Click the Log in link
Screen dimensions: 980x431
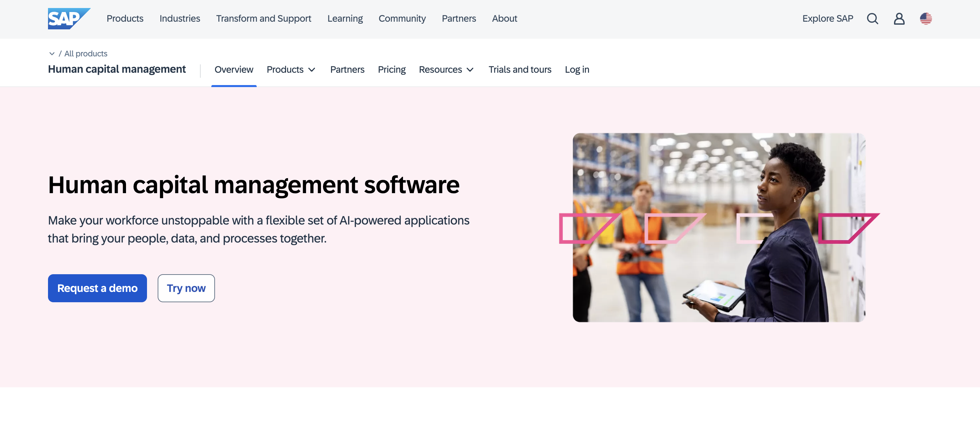click(x=577, y=69)
